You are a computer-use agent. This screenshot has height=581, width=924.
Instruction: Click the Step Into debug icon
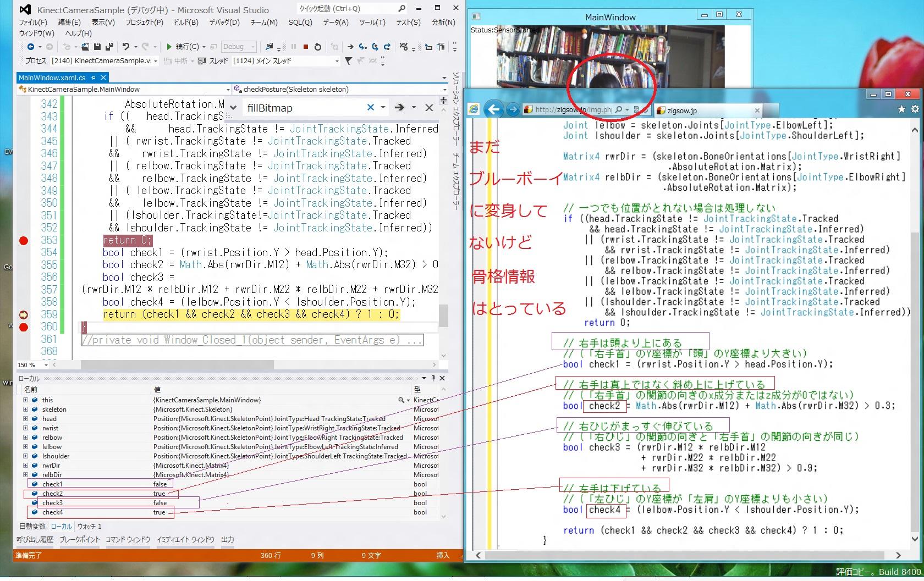[363, 47]
